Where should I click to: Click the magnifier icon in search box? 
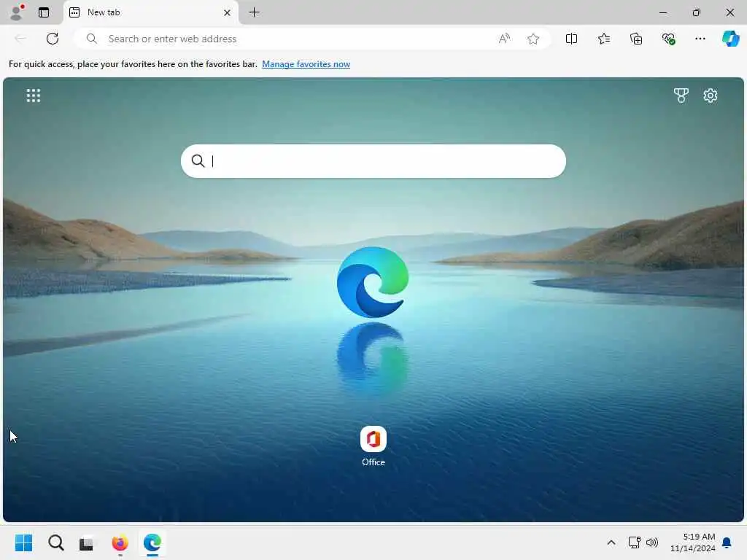[198, 161]
